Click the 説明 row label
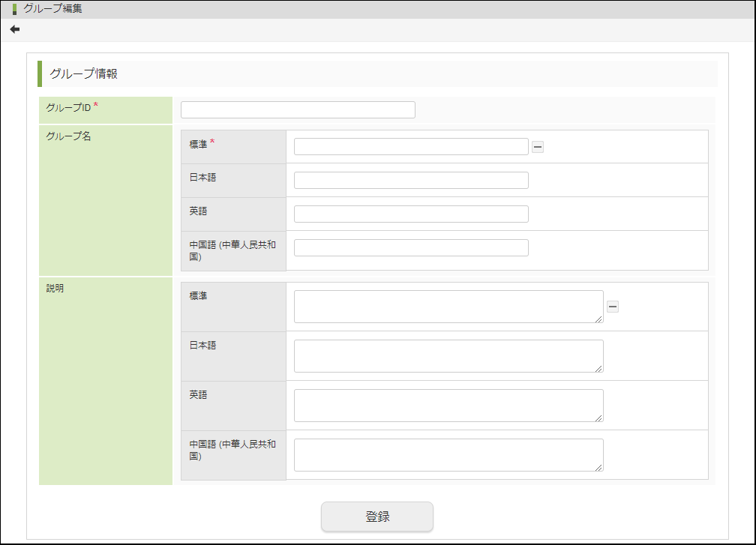Screen dimensions: 756x545 (x=55, y=288)
